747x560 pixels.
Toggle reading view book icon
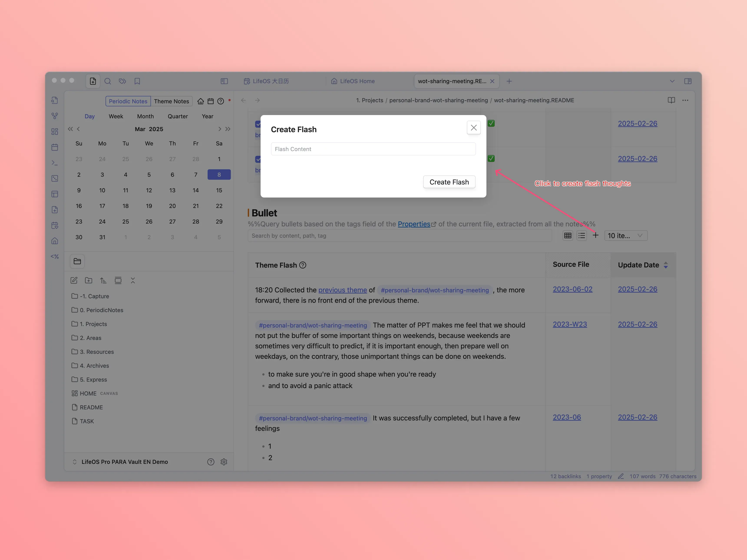[x=671, y=100]
